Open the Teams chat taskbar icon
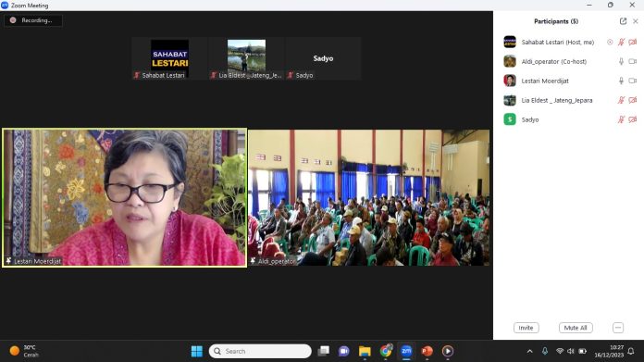Viewport: 644px width, 362px height. (x=344, y=351)
